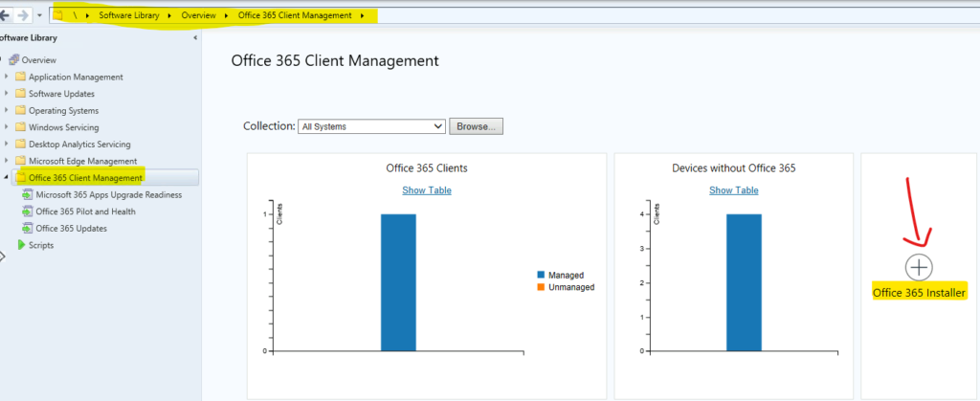This screenshot has height=401, width=980.
Task: Click the Devices without Office 365 bar
Action: tap(744, 282)
